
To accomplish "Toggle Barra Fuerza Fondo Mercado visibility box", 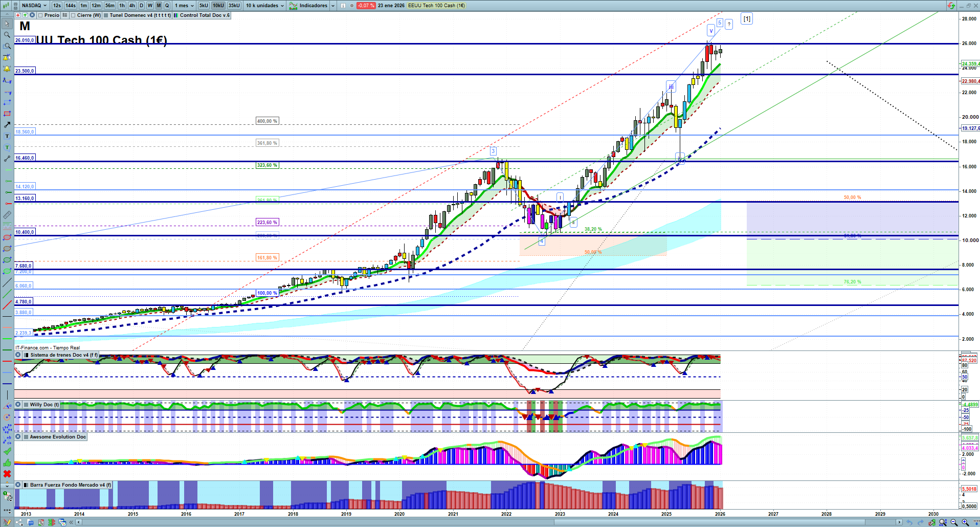I will (26, 485).
